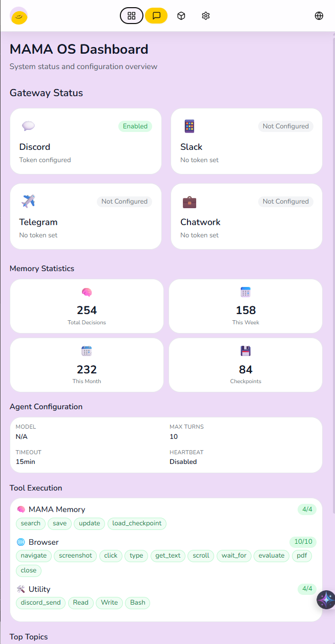Click the discord_send tool pill
This screenshot has width=335, height=644.
(x=40, y=603)
